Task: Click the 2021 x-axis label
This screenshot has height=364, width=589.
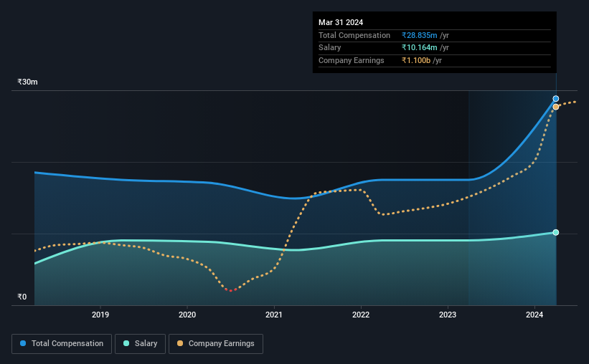Action: [274, 315]
